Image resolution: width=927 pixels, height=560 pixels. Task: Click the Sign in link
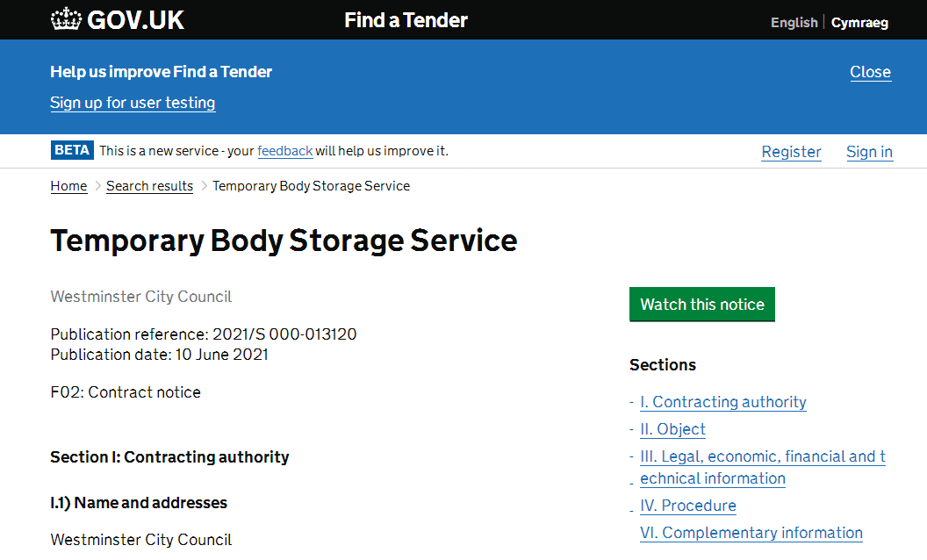[869, 152]
